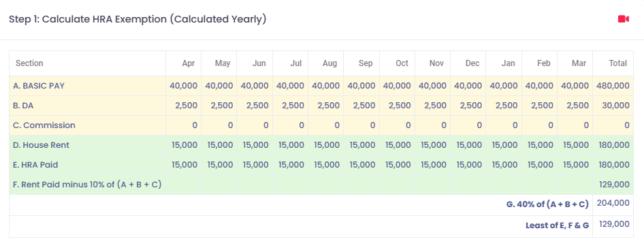Click Basic Pay value for Aug
The width and height of the screenshot is (644, 248).
pyautogui.click(x=326, y=86)
